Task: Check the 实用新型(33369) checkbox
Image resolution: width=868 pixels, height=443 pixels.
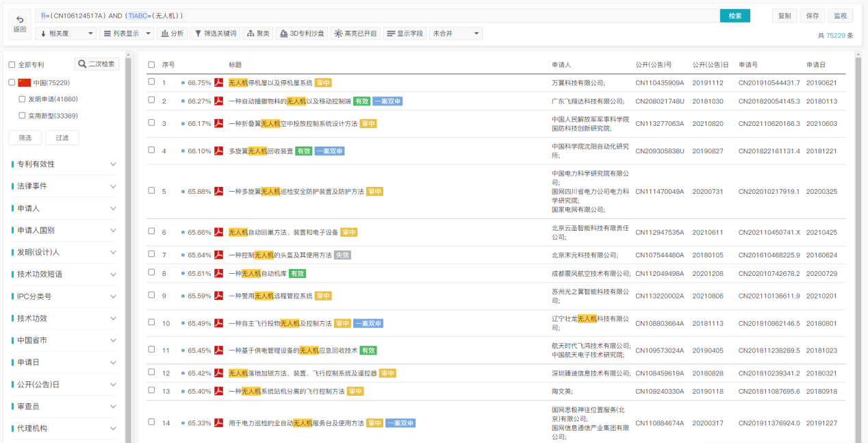Action: [x=23, y=116]
